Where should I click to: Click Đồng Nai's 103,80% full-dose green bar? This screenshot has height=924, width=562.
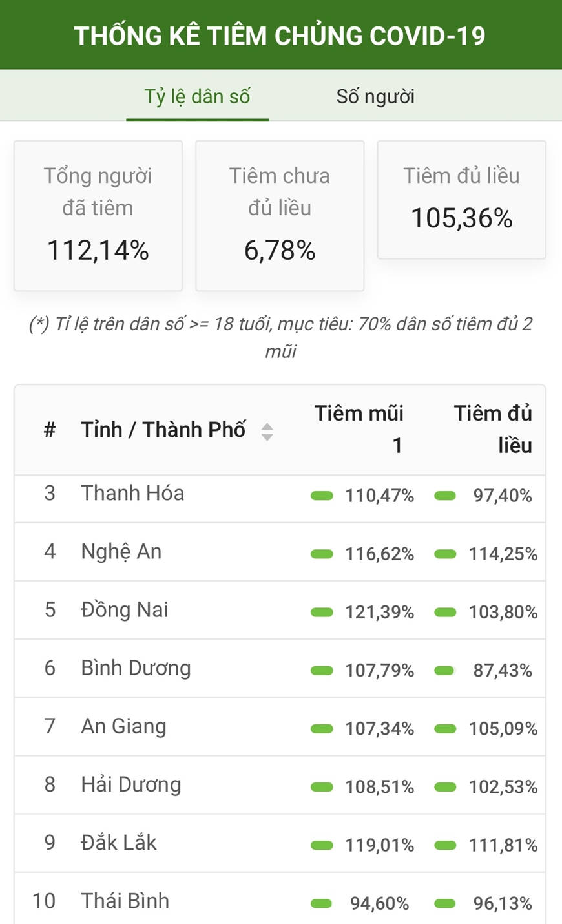pyautogui.click(x=445, y=612)
